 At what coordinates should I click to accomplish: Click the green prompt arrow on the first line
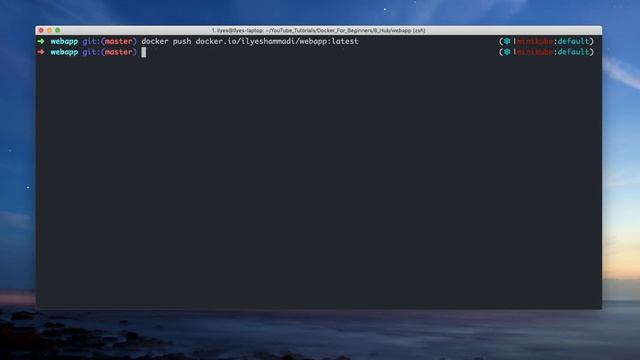click(x=41, y=41)
